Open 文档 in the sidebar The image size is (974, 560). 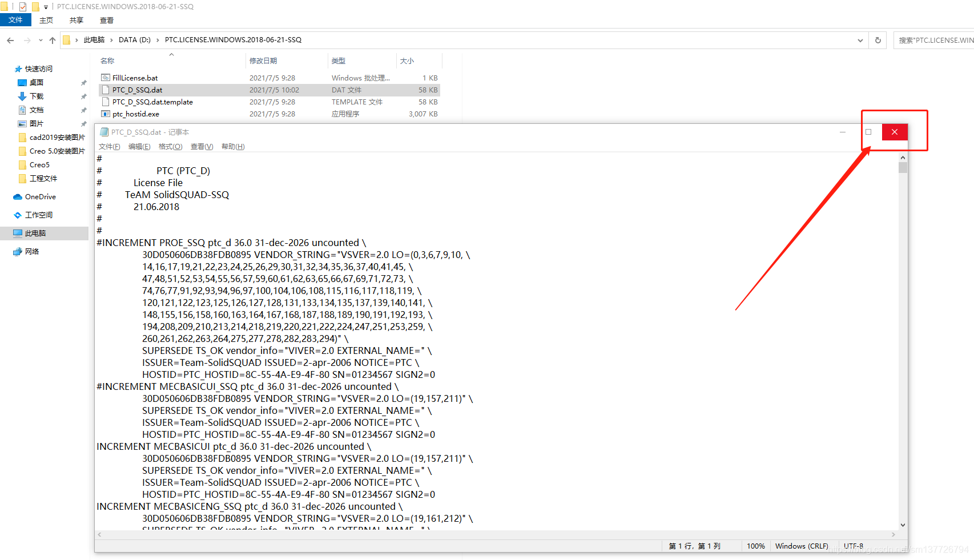point(37,110)
